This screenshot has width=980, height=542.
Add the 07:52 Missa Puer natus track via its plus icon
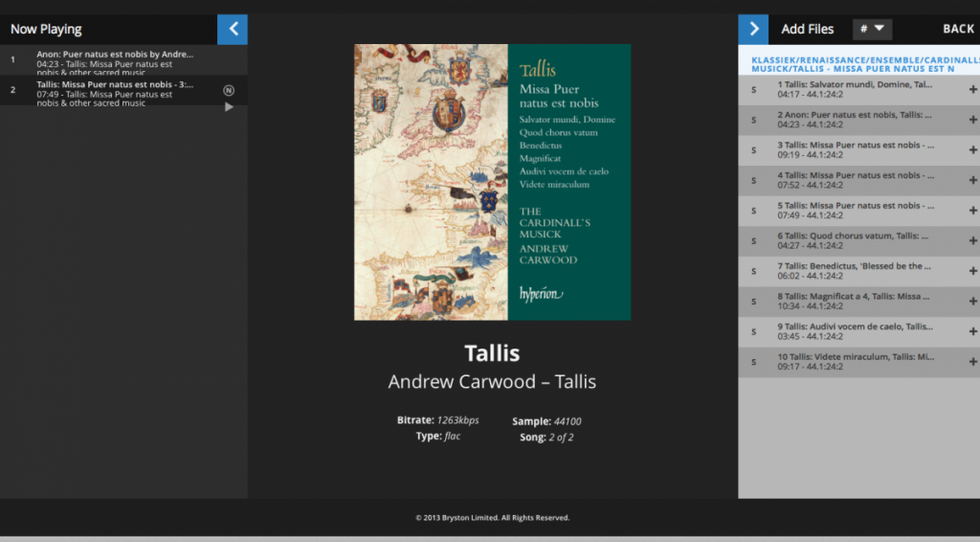pyautogui.click(x=972, y=180)
